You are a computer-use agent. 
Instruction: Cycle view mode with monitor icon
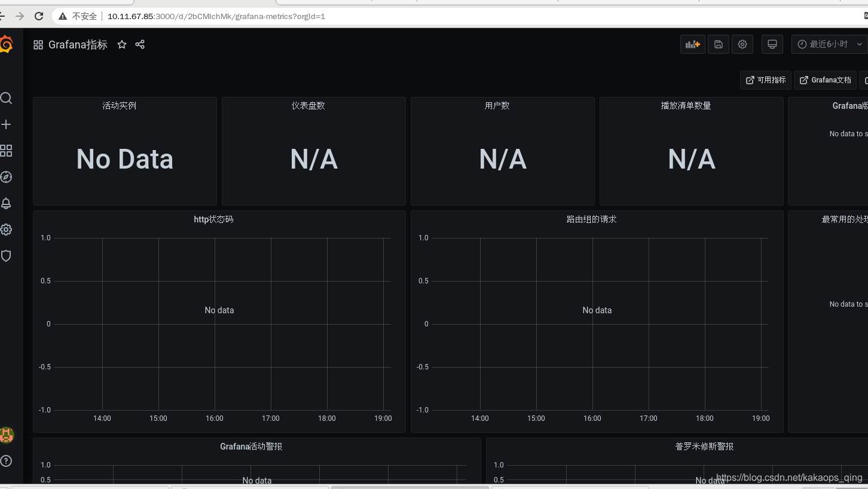[x=772, y=44]
